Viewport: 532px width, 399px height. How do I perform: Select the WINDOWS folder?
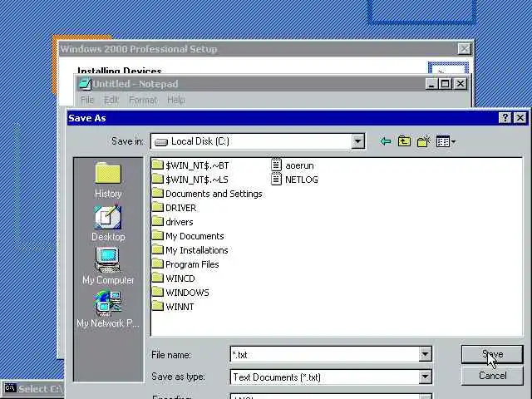point(180,293)
